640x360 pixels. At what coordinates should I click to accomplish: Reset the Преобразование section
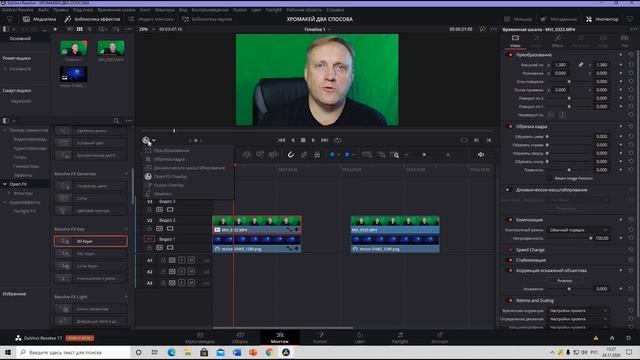pyautogui.click(x=631, y=55)
